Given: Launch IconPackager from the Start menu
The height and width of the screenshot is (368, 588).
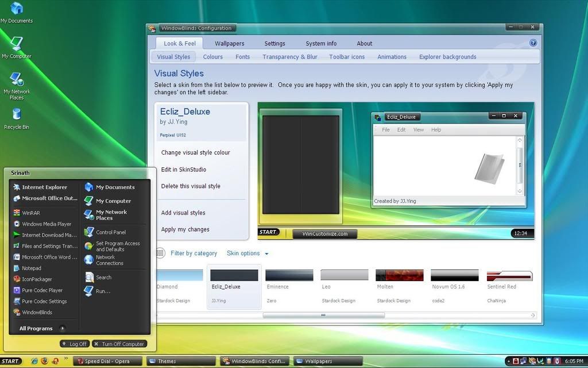Looking at the screenshot, I should pos(37,279).
